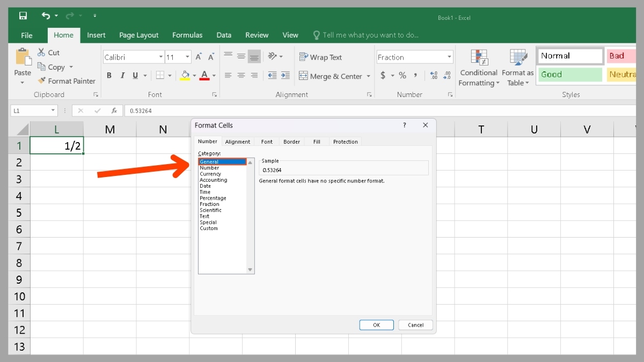644x362 pixels.
Task: Open Conditional Formatting menu
Action: [x=479, y=68]
